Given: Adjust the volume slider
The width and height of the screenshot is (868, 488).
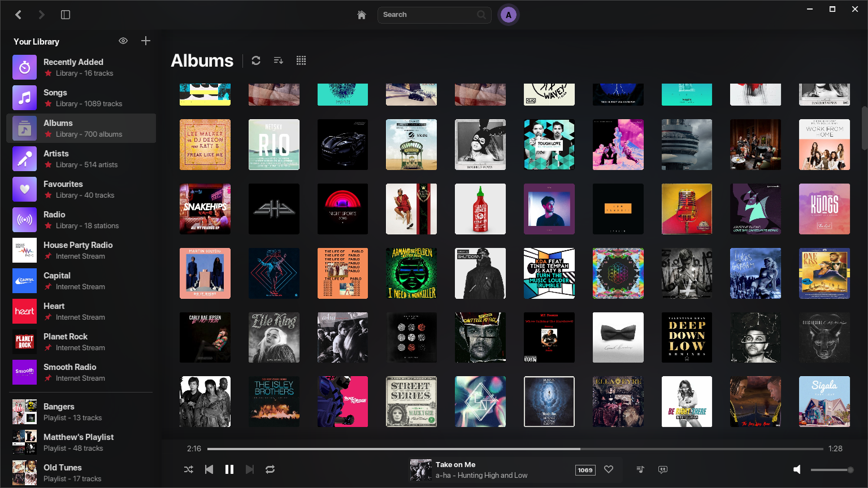Looking at the screenshot, I should click(x=832, y=470).
